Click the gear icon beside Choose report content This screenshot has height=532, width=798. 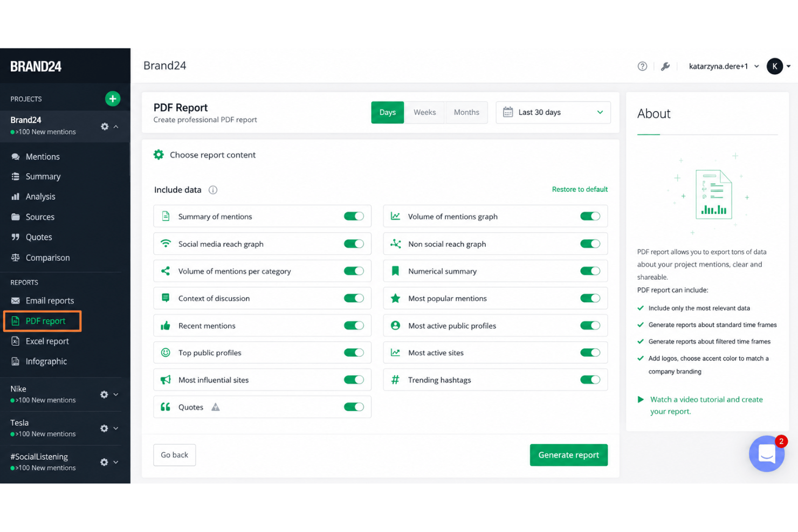(159, 155)
